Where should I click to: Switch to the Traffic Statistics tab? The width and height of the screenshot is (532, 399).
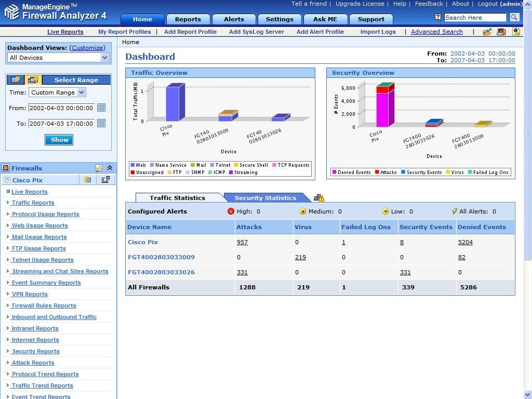[178, 198]
